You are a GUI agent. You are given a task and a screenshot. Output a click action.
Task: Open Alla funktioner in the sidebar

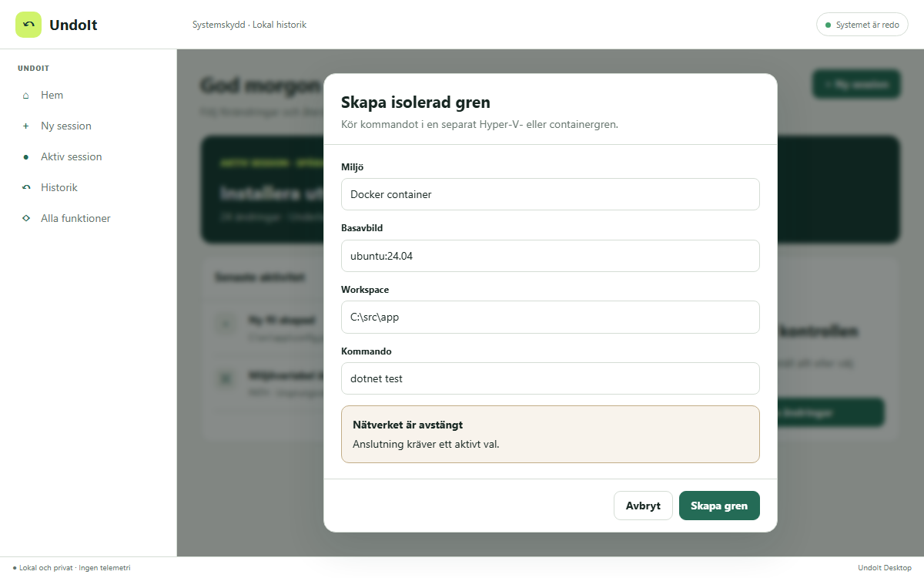tap(89, 218)
